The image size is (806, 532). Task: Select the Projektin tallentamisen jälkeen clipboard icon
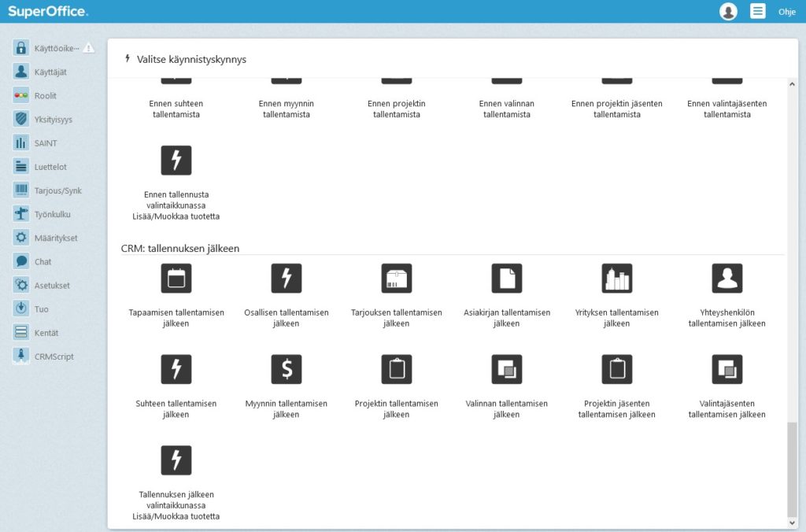pyautogui.click(x=397, y=369)
